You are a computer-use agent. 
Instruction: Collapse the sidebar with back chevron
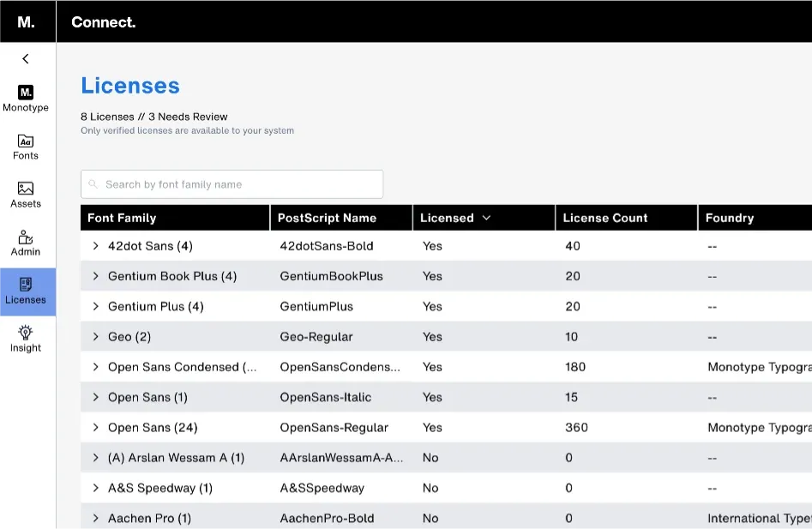click(26, 58)
